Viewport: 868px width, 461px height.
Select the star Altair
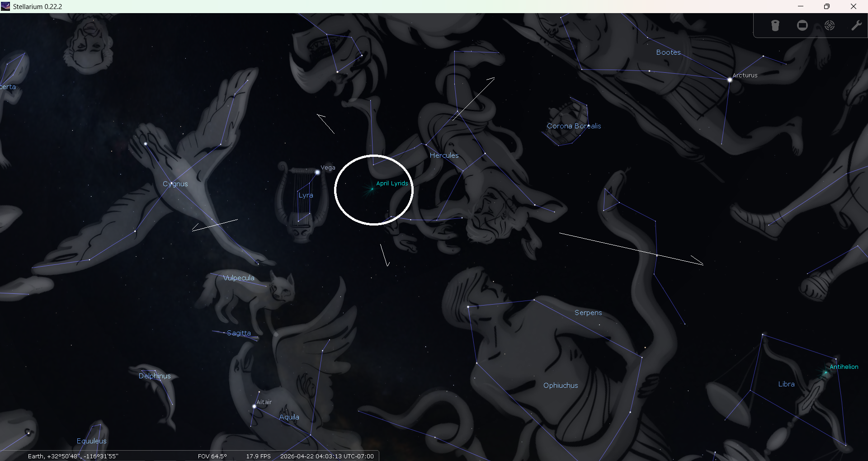[254, 406]
